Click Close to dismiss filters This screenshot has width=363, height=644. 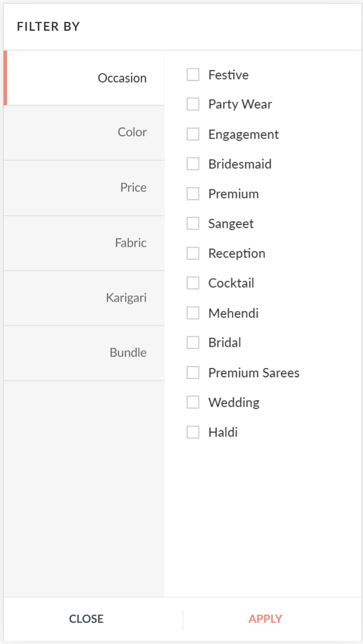(86, 619)
